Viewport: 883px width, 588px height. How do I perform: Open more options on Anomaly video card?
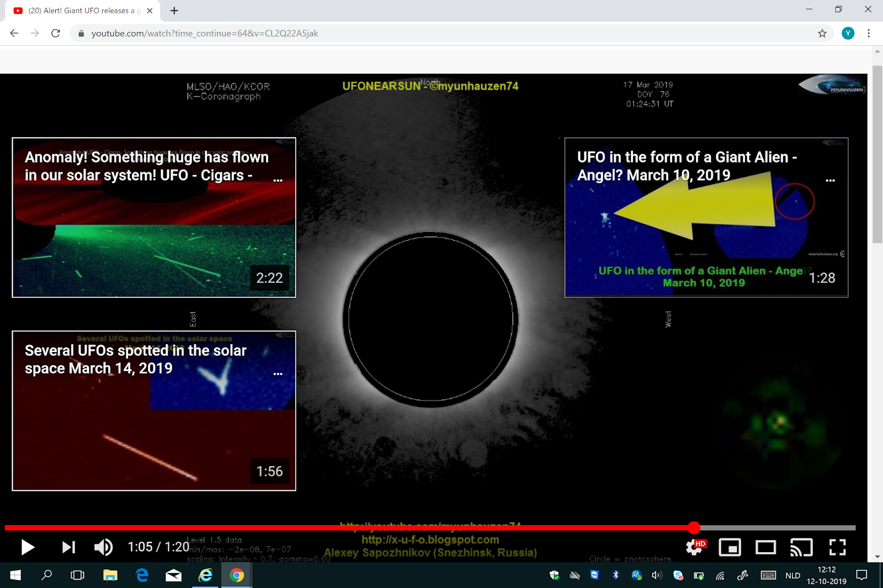[278, 180]
